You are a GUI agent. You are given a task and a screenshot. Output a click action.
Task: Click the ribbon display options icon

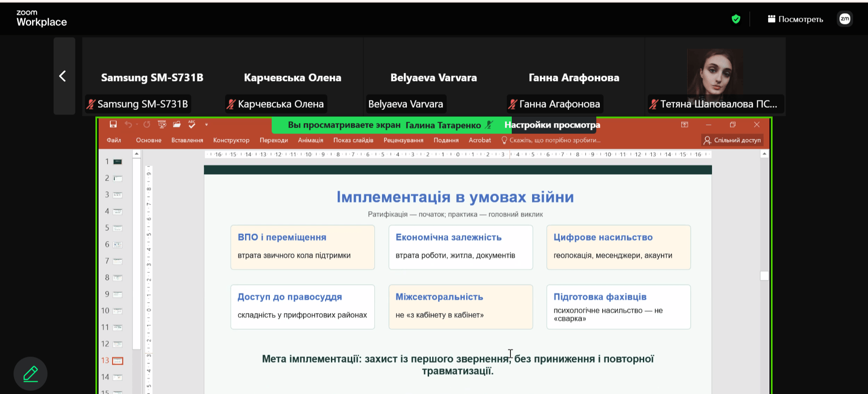point(684,125)
